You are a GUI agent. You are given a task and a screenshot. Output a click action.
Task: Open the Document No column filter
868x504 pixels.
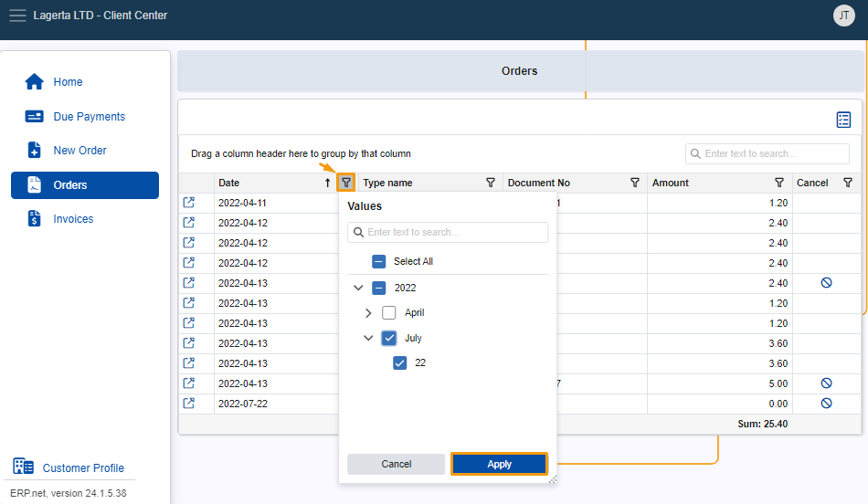click(x=635, y=183)
